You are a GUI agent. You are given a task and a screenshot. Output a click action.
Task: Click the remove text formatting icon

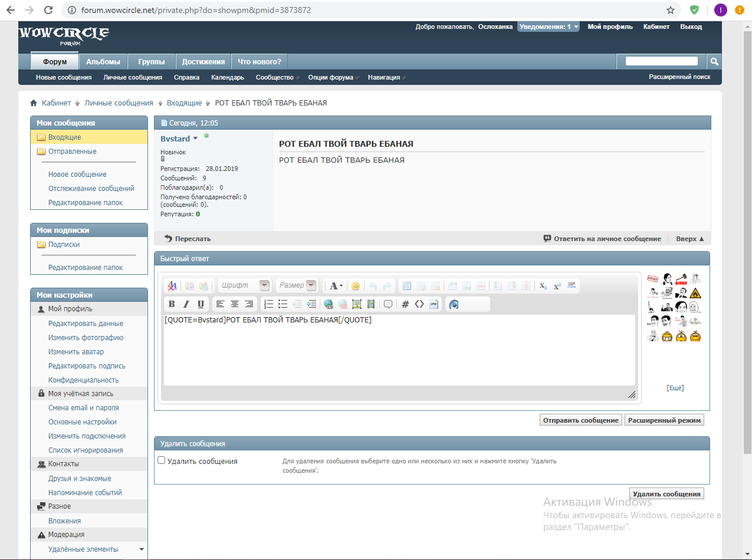172,286
